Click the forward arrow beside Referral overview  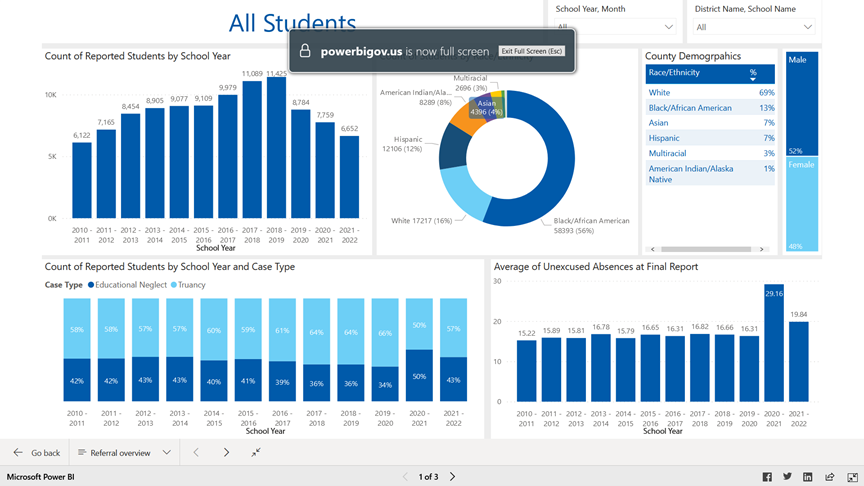[226, 453]
